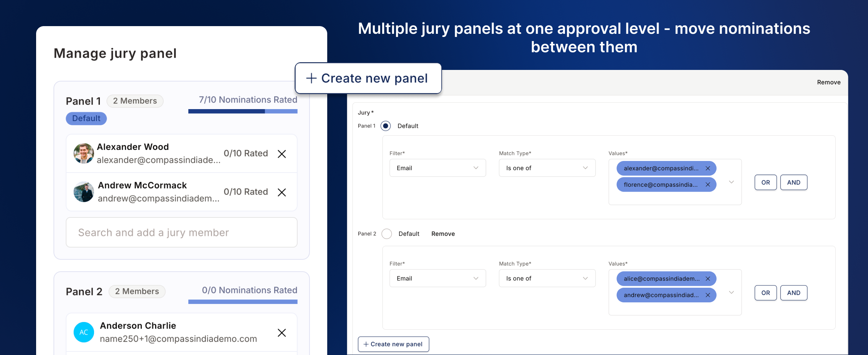Image resolution: width=868 pixels, height=355 pixels.
Task: Remove alexander@compassindi... value chip
Action: click(708, 168)
